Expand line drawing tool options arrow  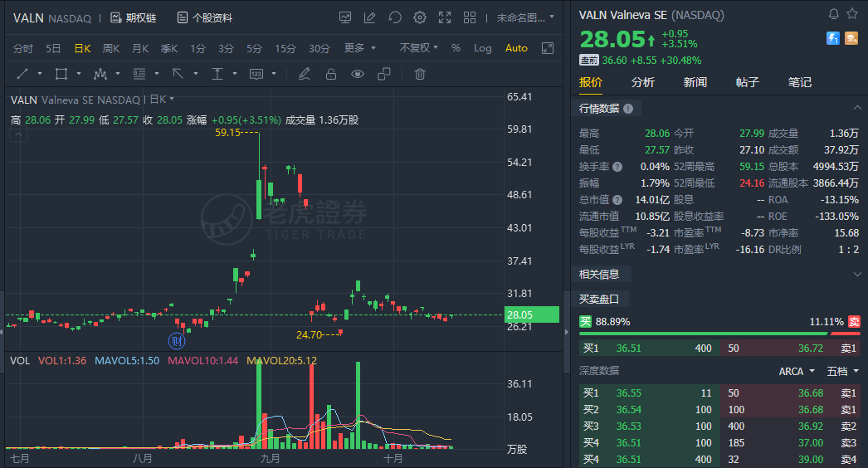40,74
